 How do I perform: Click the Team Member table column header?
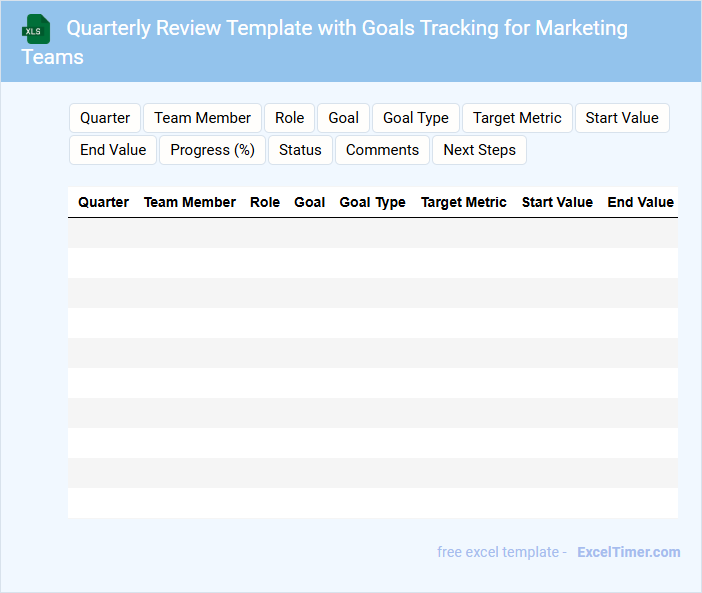point(190,202)
